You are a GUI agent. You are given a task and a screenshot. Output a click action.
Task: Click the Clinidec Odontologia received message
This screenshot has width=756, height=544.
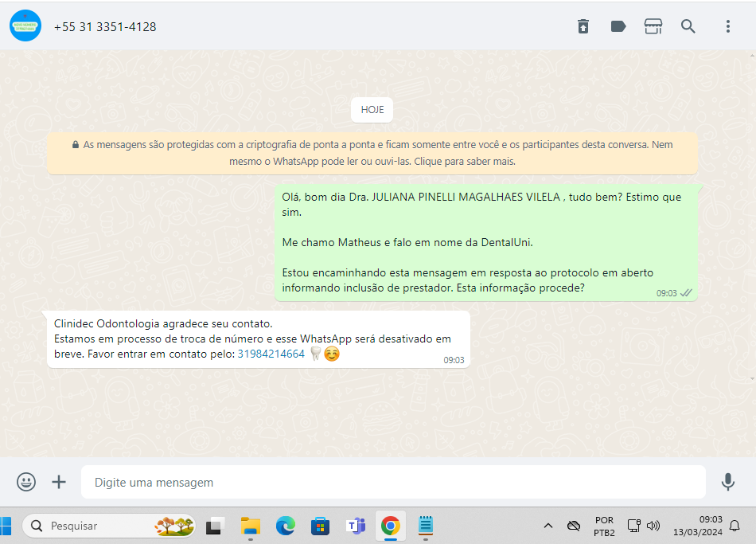coord(259,339)
